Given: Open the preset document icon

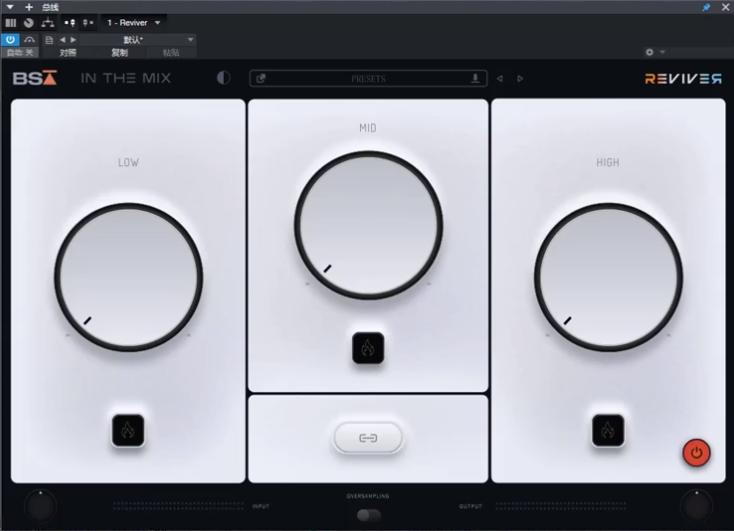Looking at the screenshot, I should (x=49, y=40).
